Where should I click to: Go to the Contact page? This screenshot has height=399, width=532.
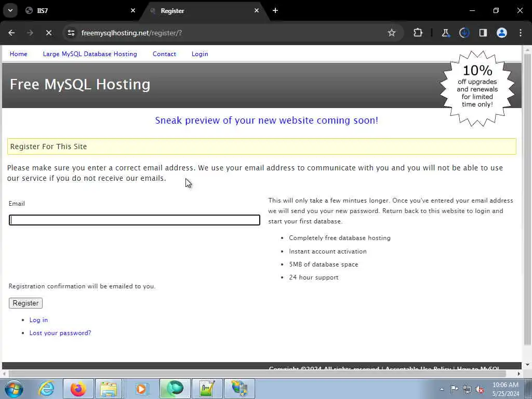pos(164,54)
